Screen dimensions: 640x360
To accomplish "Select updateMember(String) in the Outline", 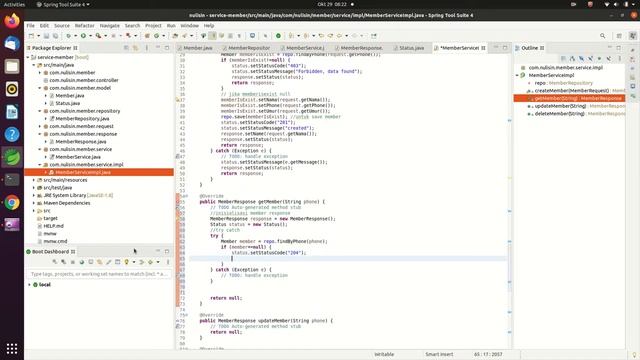I will [x=560, y=106].
